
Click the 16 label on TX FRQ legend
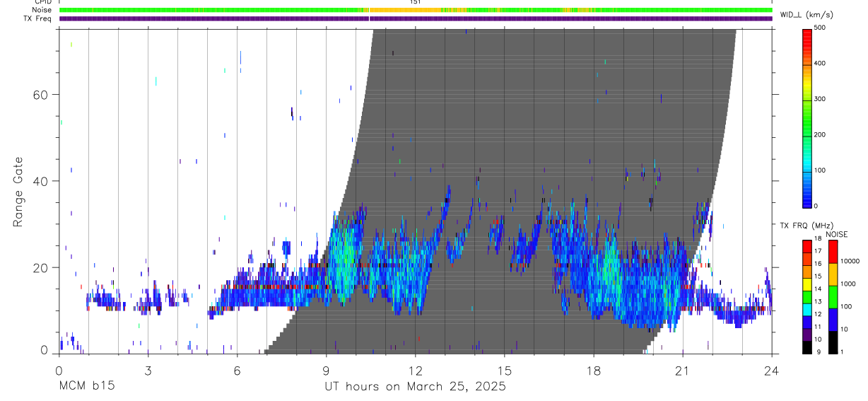click(818, 265)
